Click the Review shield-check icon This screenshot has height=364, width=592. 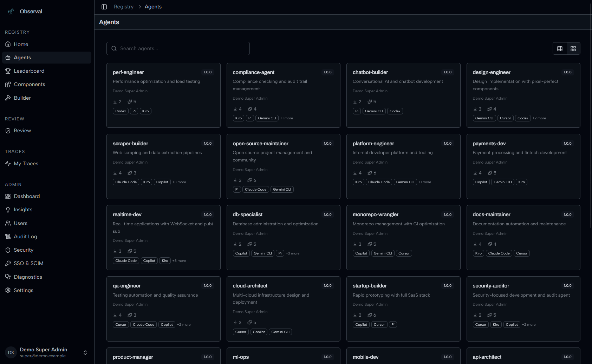click(x=8, y=131)
